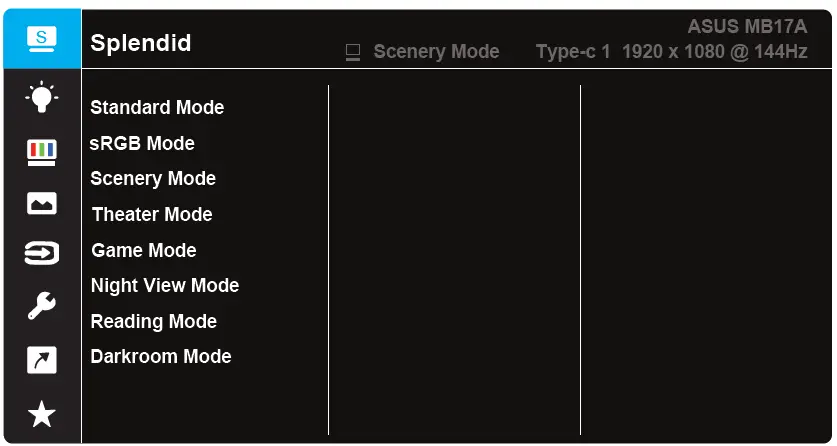Select Standard Mode

point(157,108)
